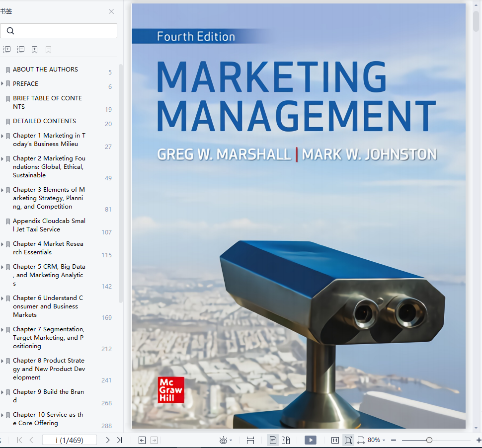Click the continuous scrolling layout icon
482x448 pixels.
point(250,441)
